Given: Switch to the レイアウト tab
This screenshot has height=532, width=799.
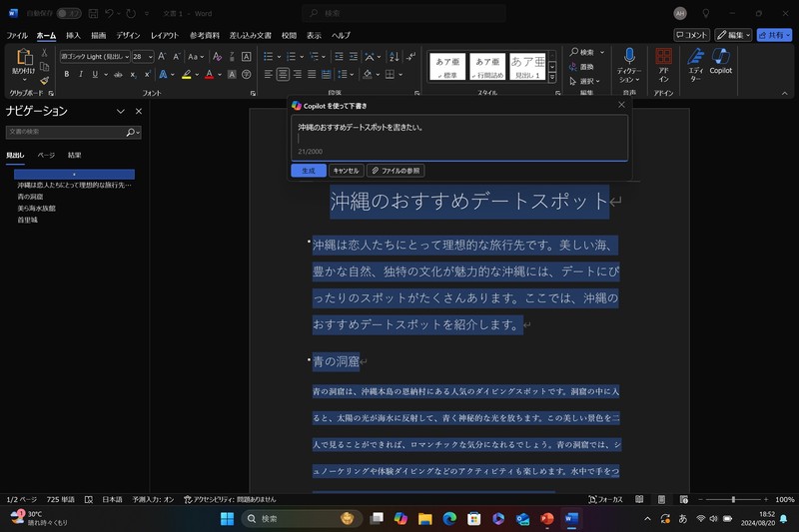Looking at the screenshot, I should pyautogui.click(x=165, y=35).
